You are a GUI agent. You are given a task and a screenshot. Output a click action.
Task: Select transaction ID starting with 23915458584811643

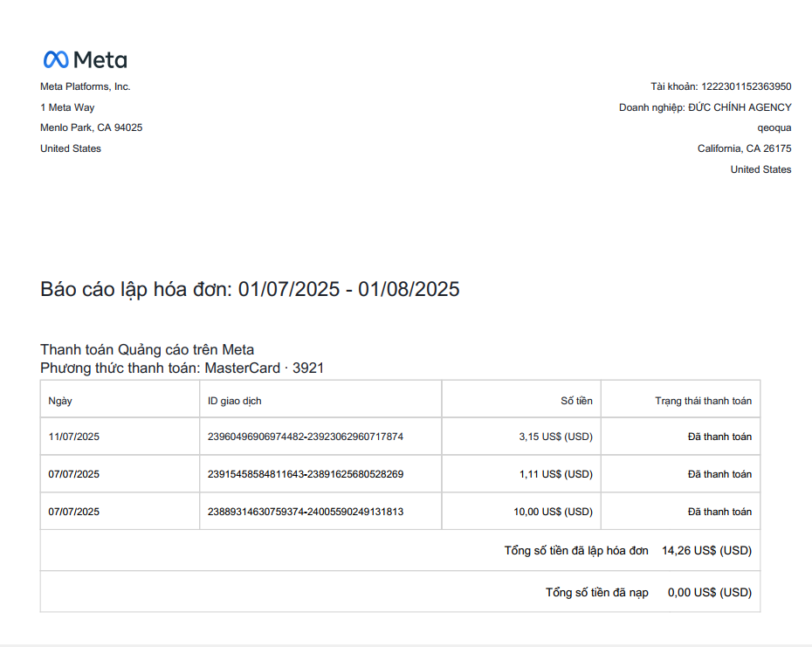pos(306,474)
